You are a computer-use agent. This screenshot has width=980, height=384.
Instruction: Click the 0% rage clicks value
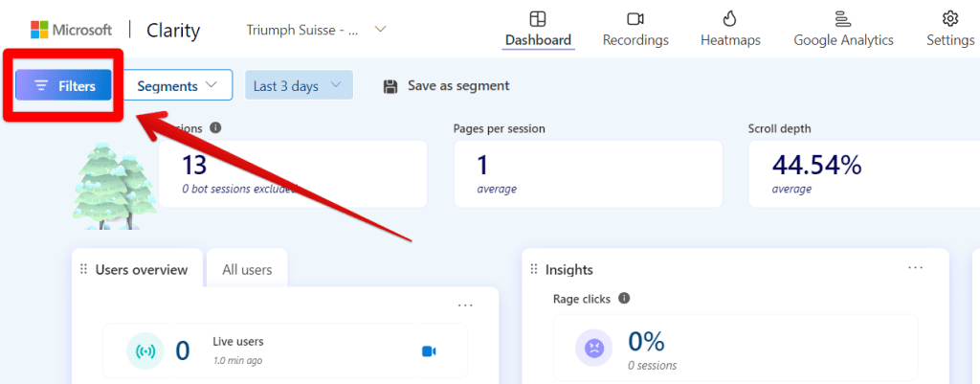pyautogui.click(x=646, y=342)
